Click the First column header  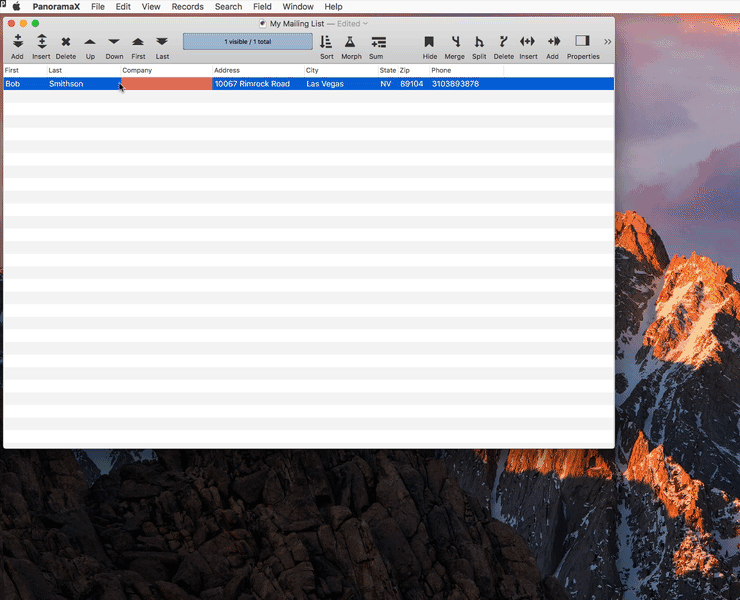click(x=25, y=70)
